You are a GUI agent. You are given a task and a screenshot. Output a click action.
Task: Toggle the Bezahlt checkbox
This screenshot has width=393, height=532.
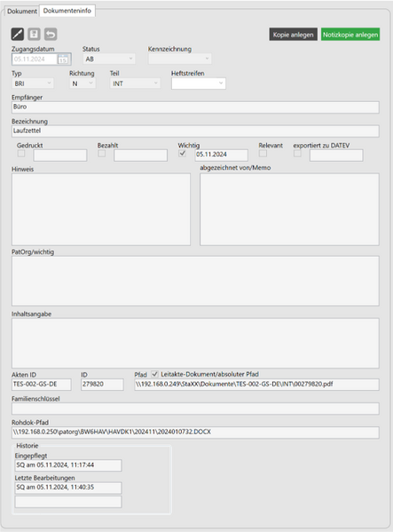(101, 154)
